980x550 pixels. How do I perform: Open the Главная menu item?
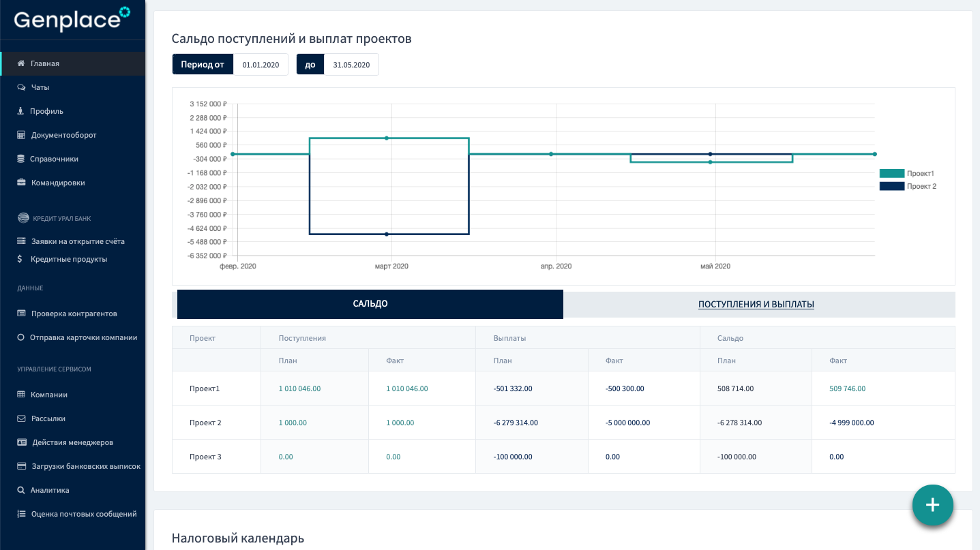[72, 63]
